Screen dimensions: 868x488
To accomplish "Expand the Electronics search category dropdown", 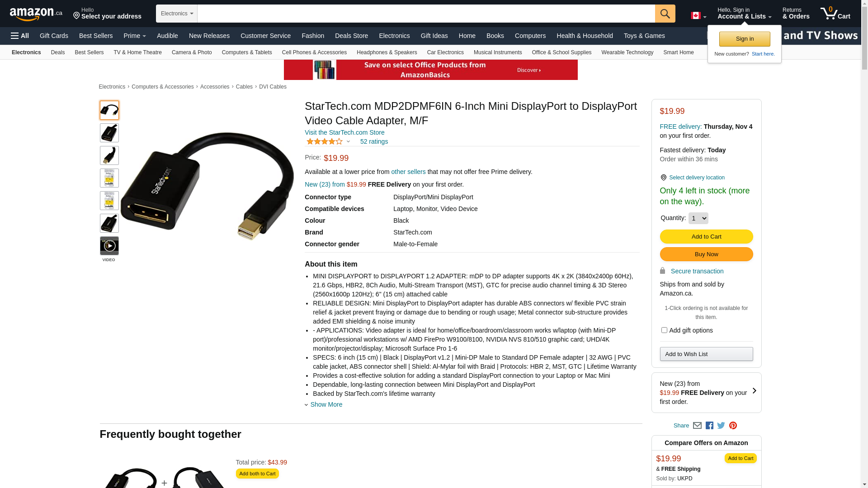I will click(177, 14).
